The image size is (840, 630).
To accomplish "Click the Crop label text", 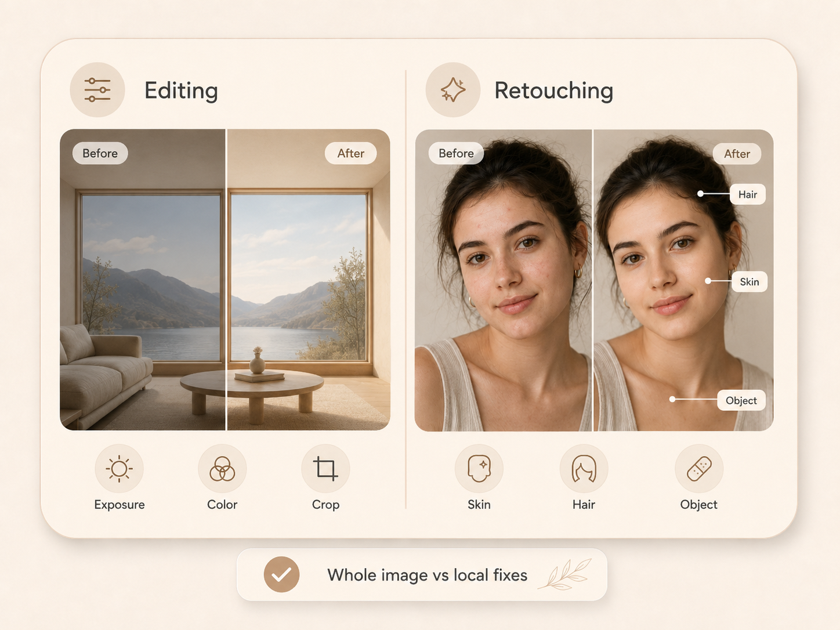I will (325, 505).
